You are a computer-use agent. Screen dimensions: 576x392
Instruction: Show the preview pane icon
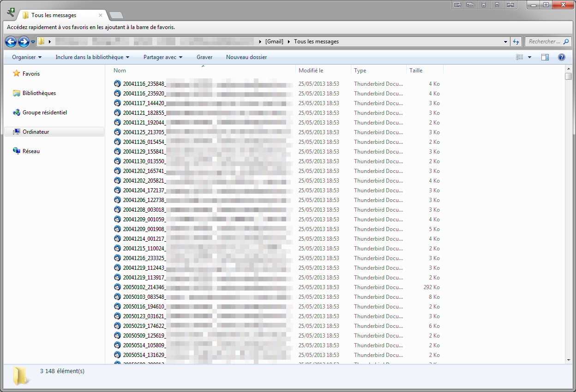pos(545,57)
